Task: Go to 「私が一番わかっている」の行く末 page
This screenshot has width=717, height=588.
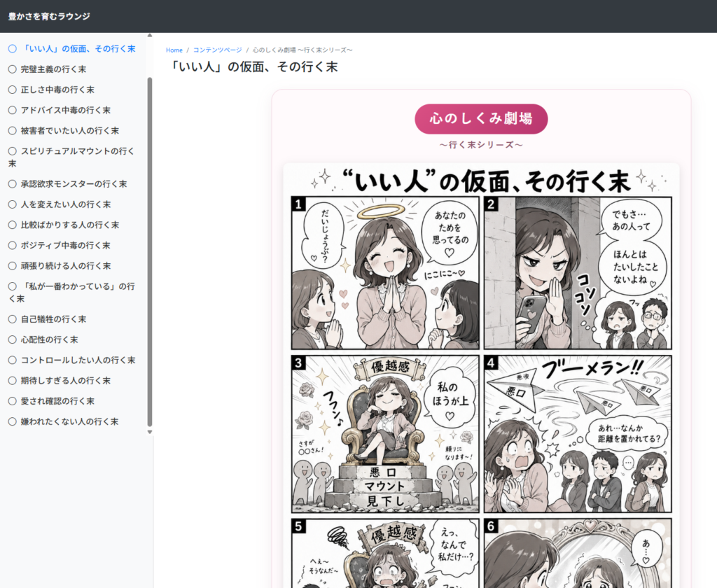Action: click(x=72, y=293)
